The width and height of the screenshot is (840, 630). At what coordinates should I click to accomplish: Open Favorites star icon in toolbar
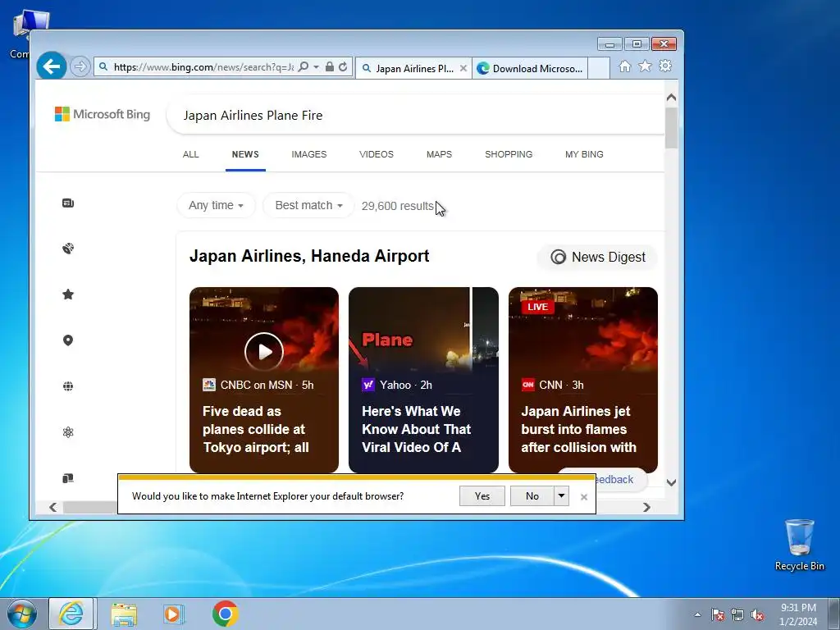(645, 66)
